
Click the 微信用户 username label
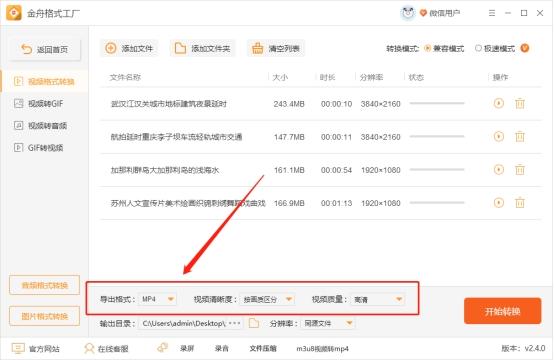click(444, 13)
